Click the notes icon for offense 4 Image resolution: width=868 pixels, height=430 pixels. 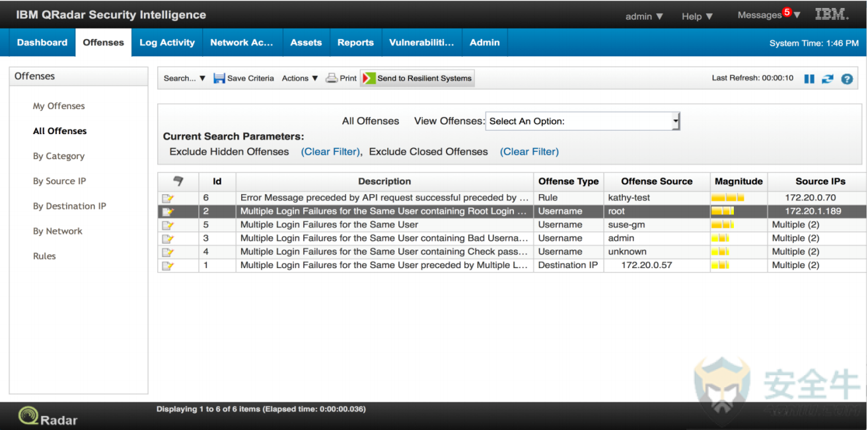tap(168, 252)
